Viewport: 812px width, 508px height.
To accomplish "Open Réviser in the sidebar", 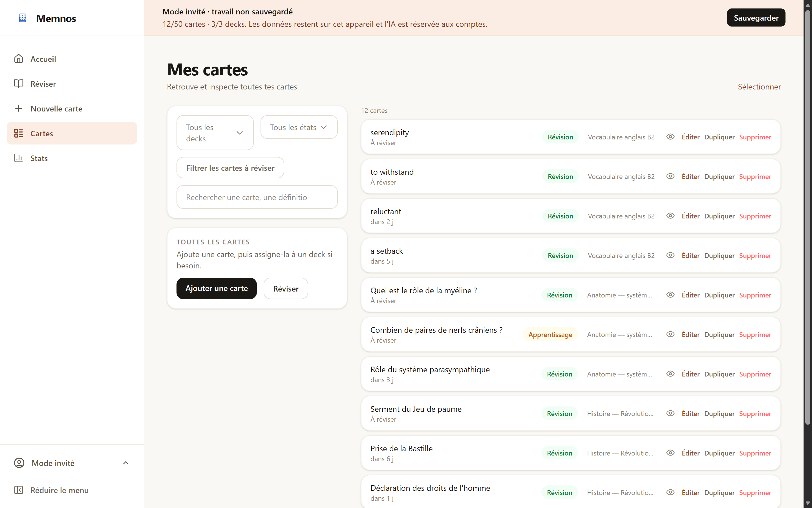I will click(x=72, y=84).
